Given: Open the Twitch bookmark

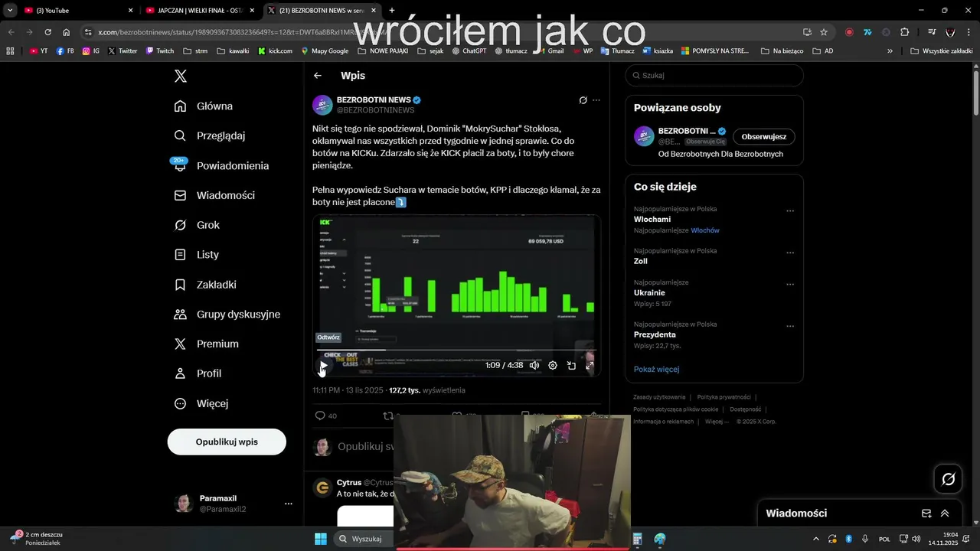Looking at the screenshot, I should [160, 51].
